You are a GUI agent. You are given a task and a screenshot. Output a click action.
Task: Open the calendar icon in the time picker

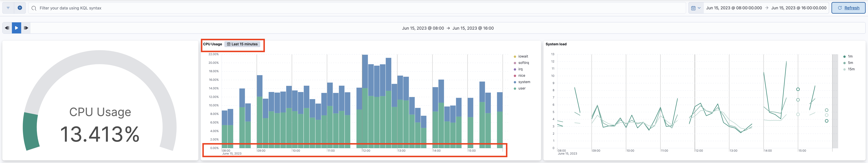pyautogui.click(x=694, y=8)
